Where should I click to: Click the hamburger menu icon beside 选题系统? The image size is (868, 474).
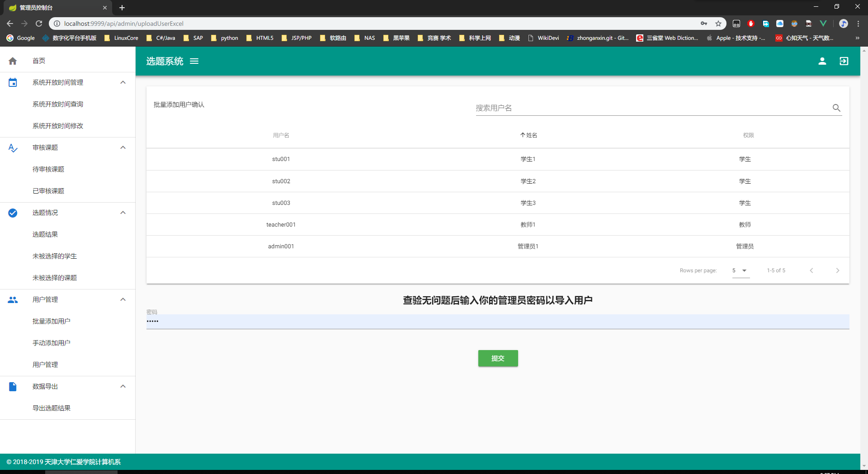click(x=194, y=61)
